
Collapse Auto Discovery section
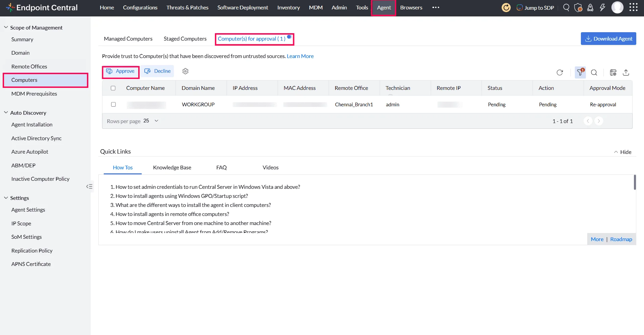pos(6,112)
